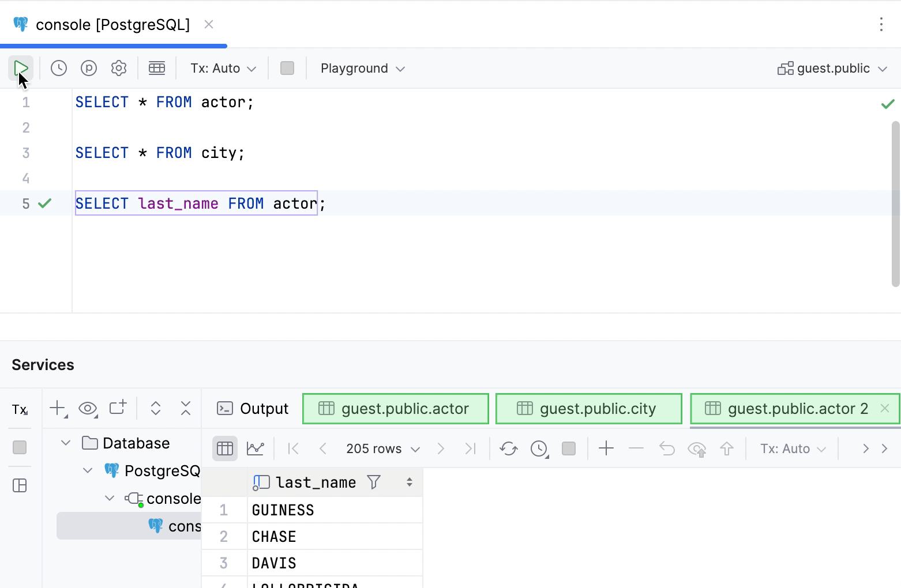Click the table view icon in the console toolbar
The width and height of the screenshot is (901, 588).
[157, 67]
